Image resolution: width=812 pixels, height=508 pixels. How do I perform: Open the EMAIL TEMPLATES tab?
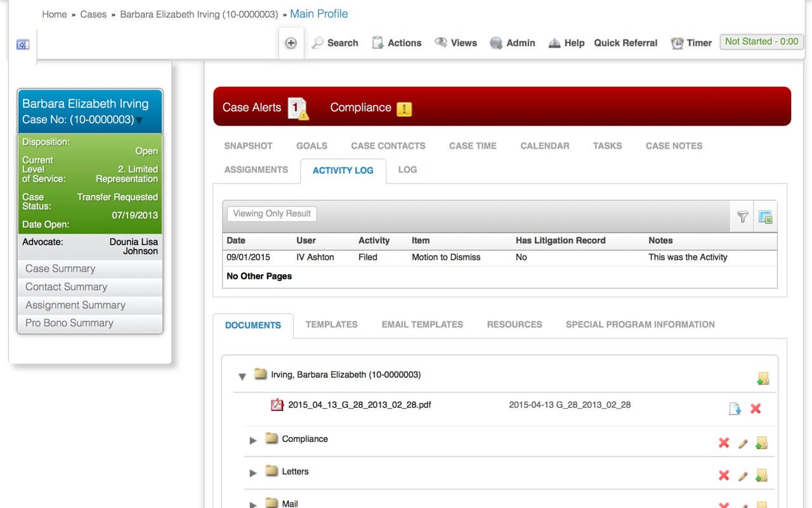point(421,324)
